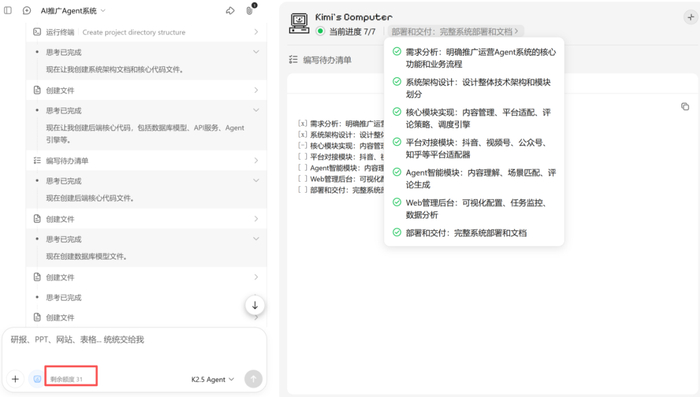Collapse the first 思考已完成 section
Screen dimensions: 700x397
(x=256, y=52)
